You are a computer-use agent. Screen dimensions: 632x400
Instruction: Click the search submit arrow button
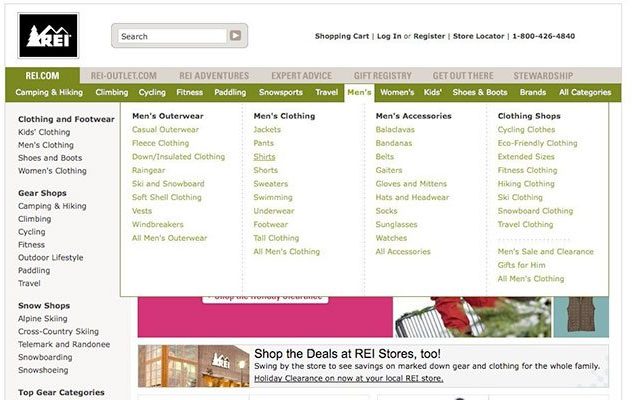point(235,35)
